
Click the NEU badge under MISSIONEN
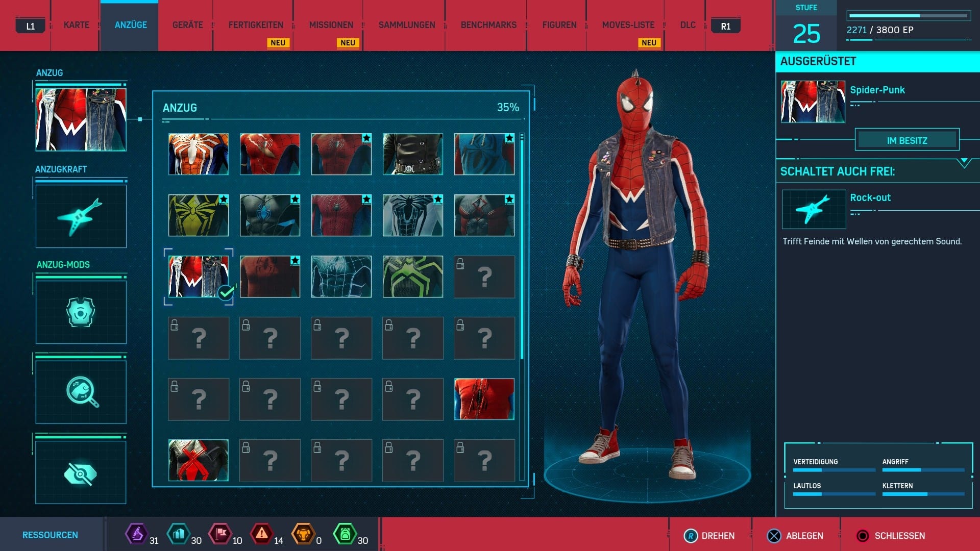coord(348,43)
